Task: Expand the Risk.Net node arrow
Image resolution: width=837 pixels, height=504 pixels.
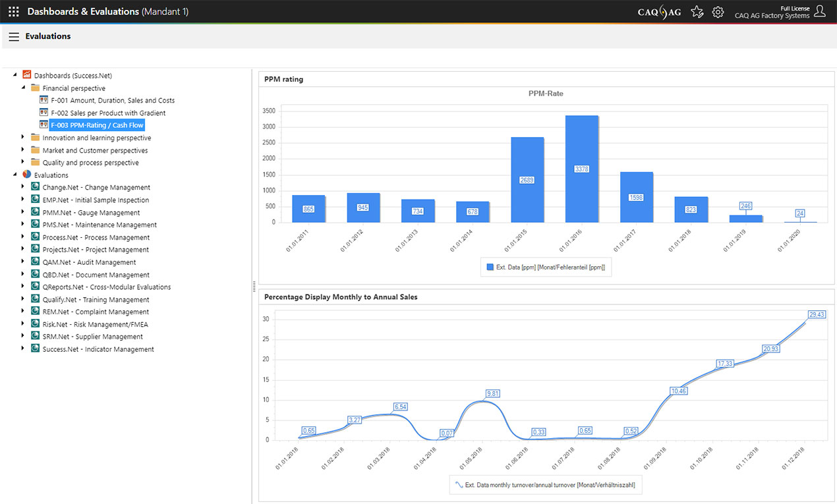Action: pos(23,323)
